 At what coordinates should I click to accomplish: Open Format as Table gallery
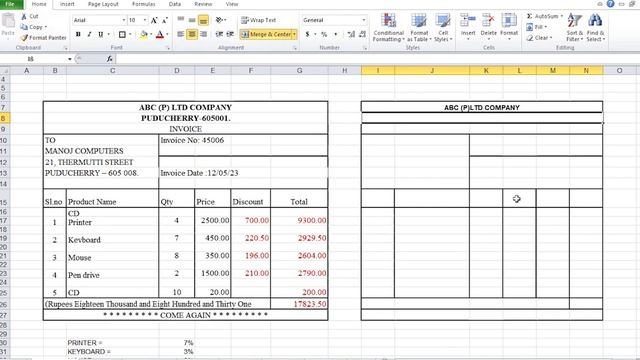click(419, 27)
